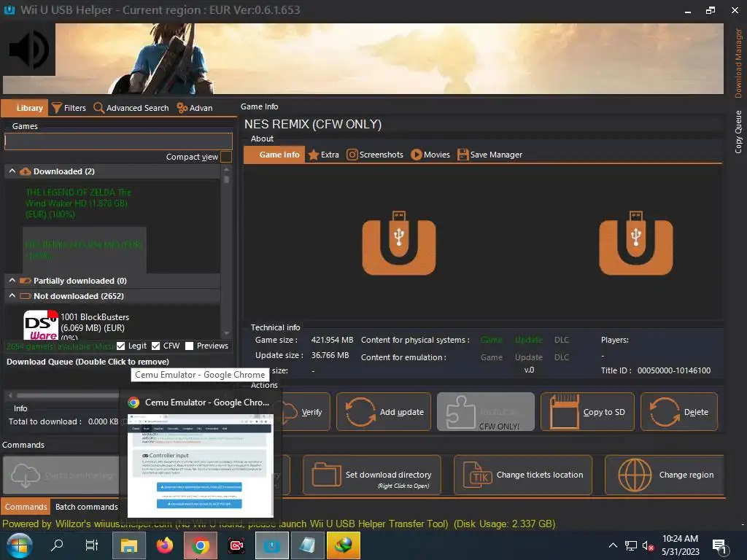
Task: Open the Copy Queue side panel
Action: [x=738, y=131]
